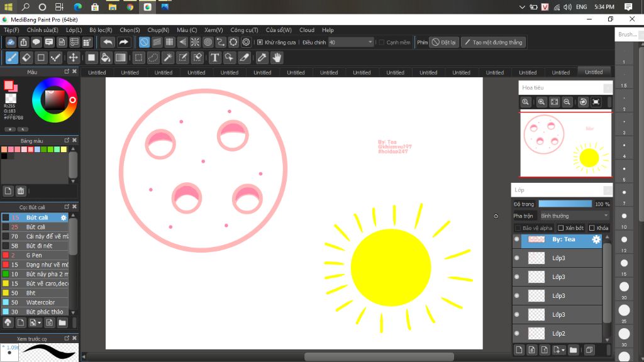Pop out the Màu color panel
Viewport: 644px width, 362px height.
(x=67, y=72)
